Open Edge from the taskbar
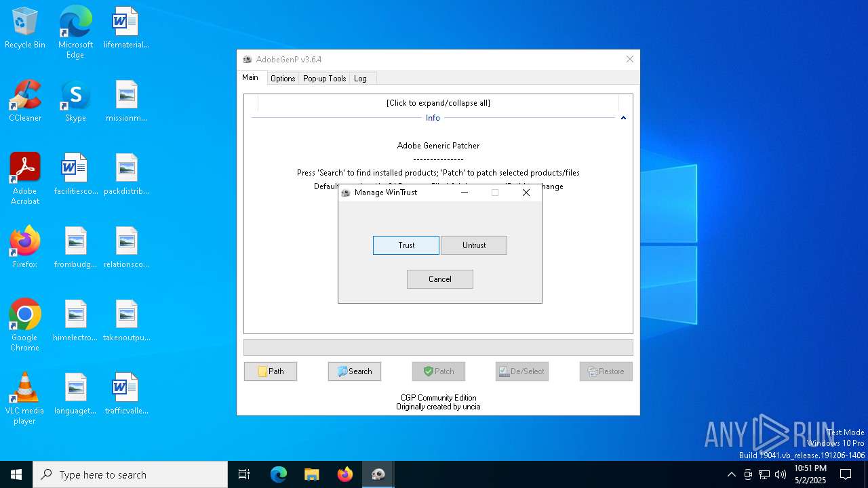Screen dimensions: 868x488 coord(279,474)
